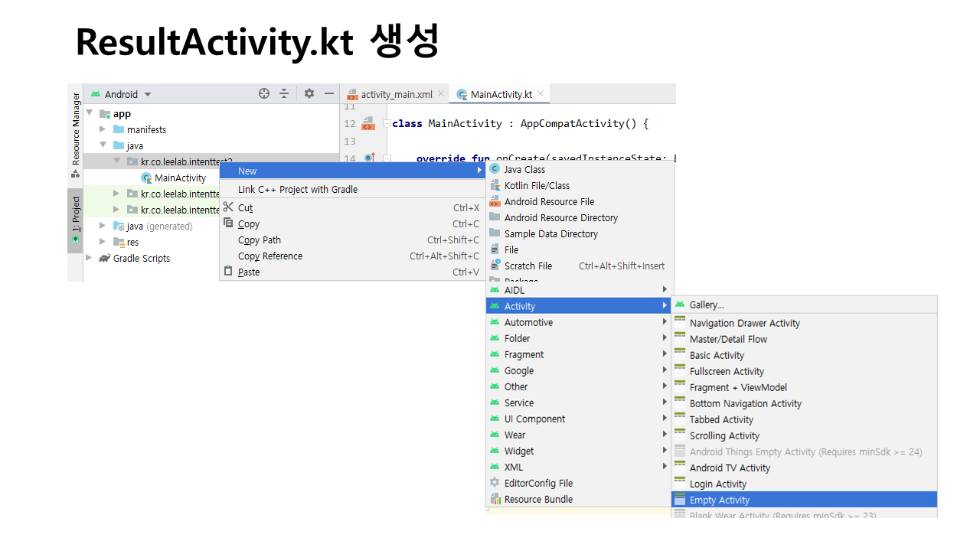Open Project panel settings gear
This screenshot has width=980, height=551.
point(309,93)
